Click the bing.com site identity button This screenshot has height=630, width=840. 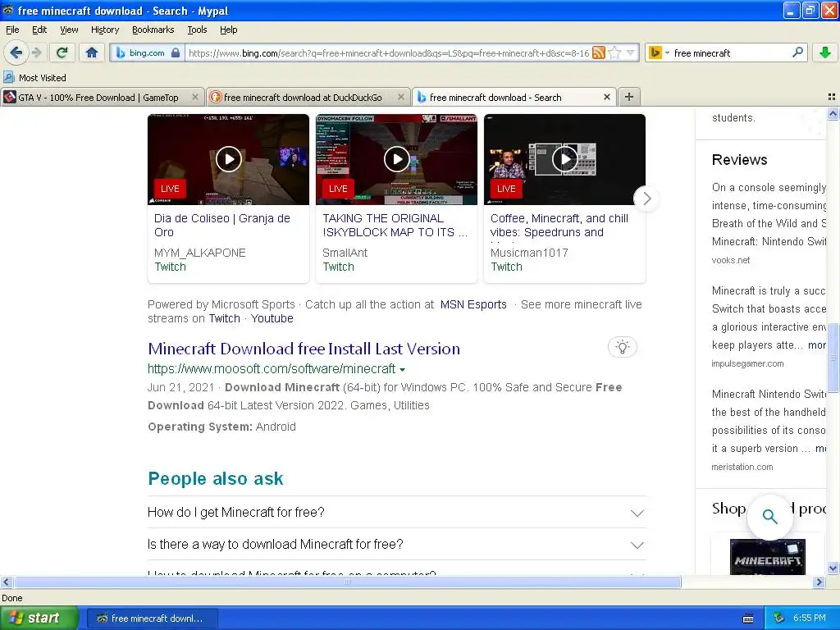pos(147,52)
